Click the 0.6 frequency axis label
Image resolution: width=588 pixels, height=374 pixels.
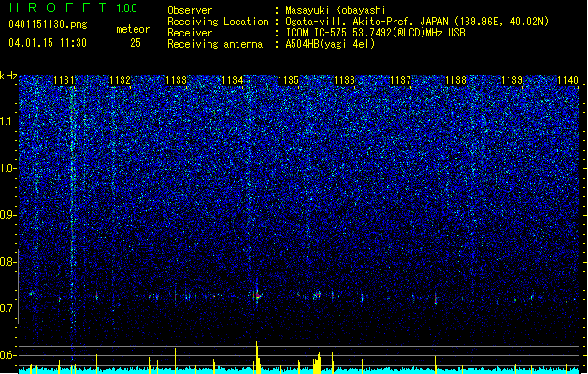7,355
